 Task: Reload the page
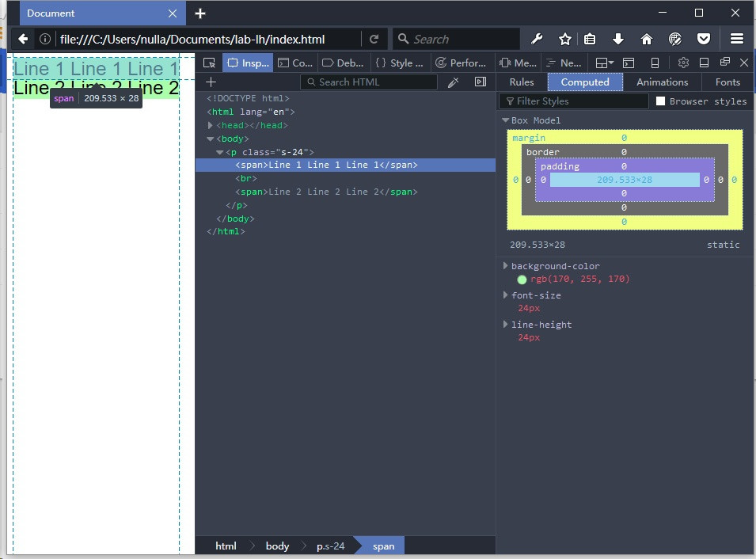[374, 39]
